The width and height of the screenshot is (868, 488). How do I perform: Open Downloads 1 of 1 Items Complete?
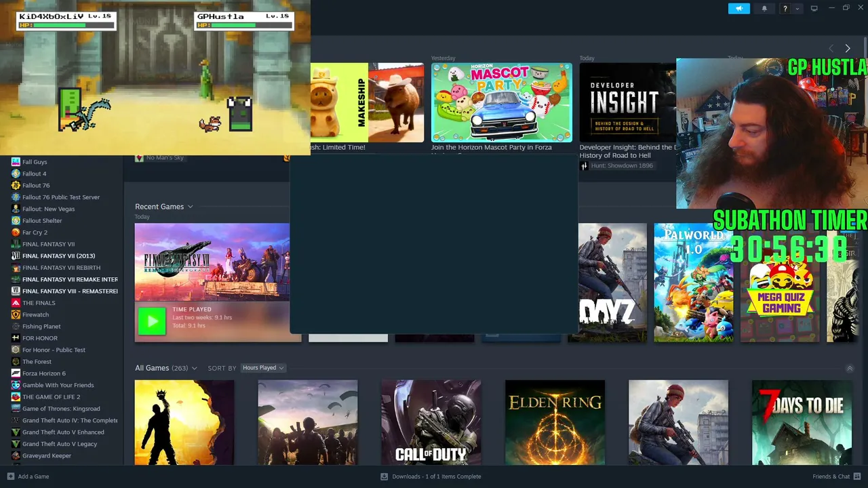pyautogui.click(x=437, y=476)
